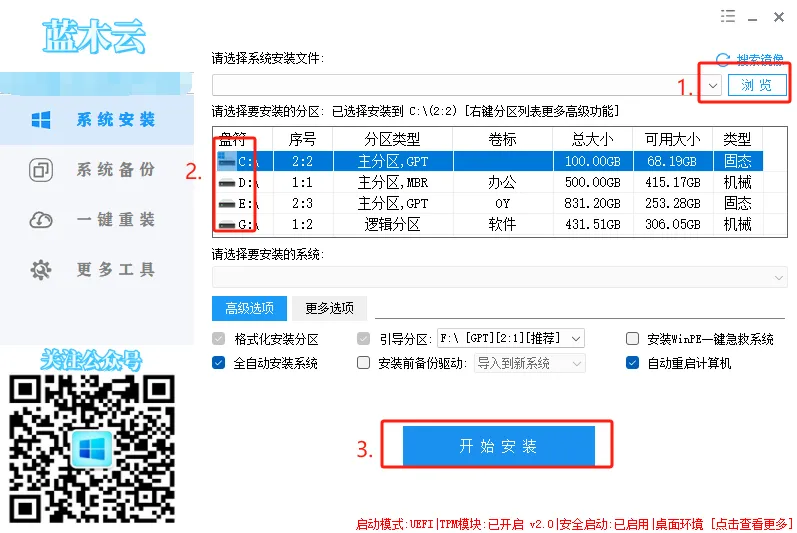Toggle the 引导分区 checkbox
797x533 pixels.
363,339
